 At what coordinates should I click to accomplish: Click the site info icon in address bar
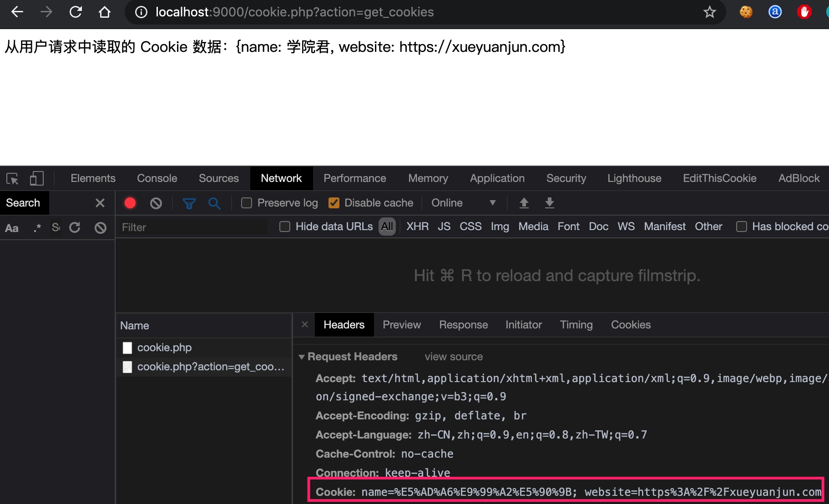tap(142, 12)
